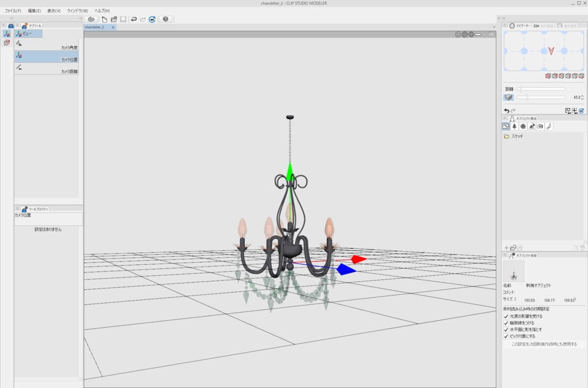This screenshot has height=388, width=588.
Task: Click the first camera preset cube in Navigator
Action: click(x=548, y=75)
